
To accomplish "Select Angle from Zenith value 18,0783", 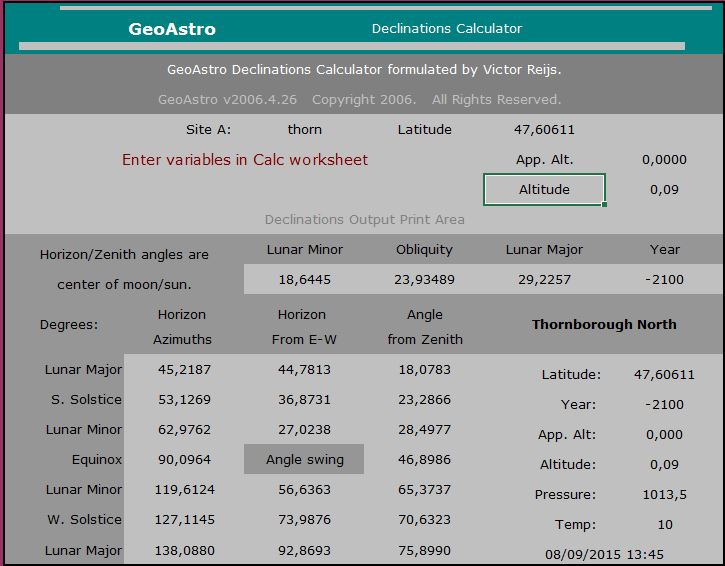I will pyautogui.click(x=424, y=369).
